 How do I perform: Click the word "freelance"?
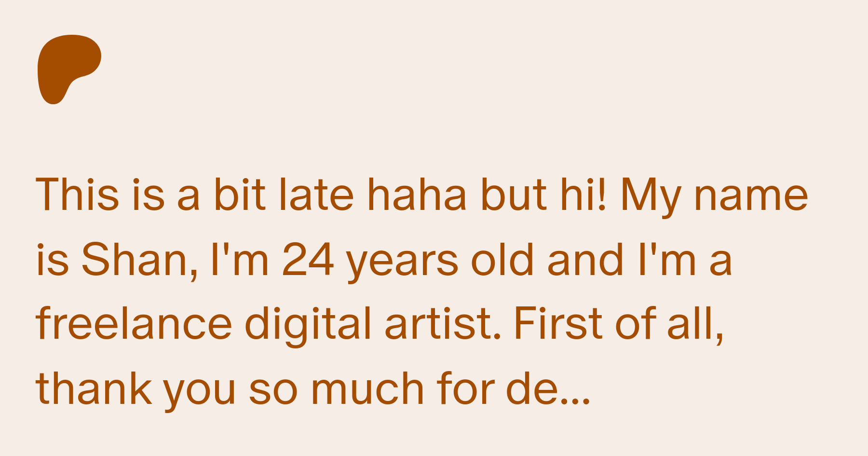point(134,323)
